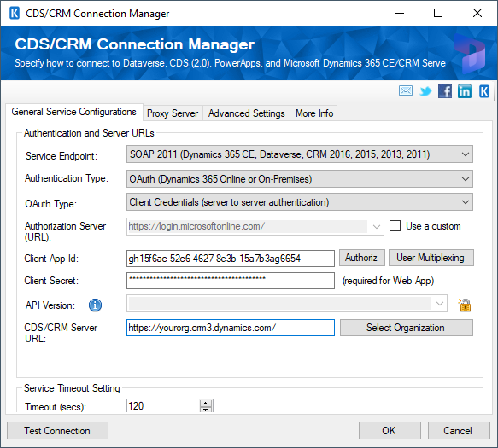Enable the Use a custom checkbox
Image resolution: width=498 pixels, height=448 pixels.
pyautogui.click(x=395, y=226)
